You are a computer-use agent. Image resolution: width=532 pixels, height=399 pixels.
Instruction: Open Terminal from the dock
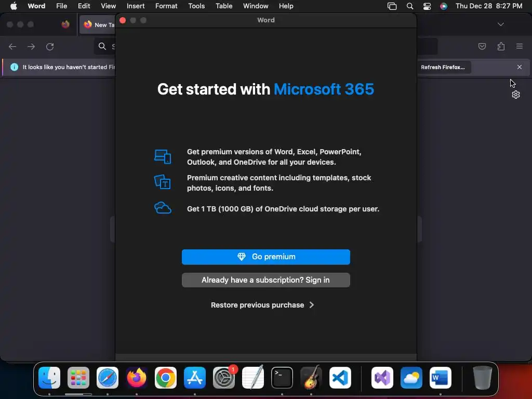[x=282, y=377]
